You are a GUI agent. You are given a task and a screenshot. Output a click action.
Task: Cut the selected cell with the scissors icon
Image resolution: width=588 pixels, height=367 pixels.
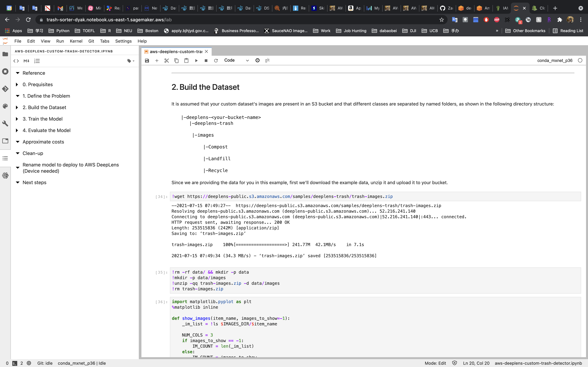pyautogui.click(x=166, y=60)
